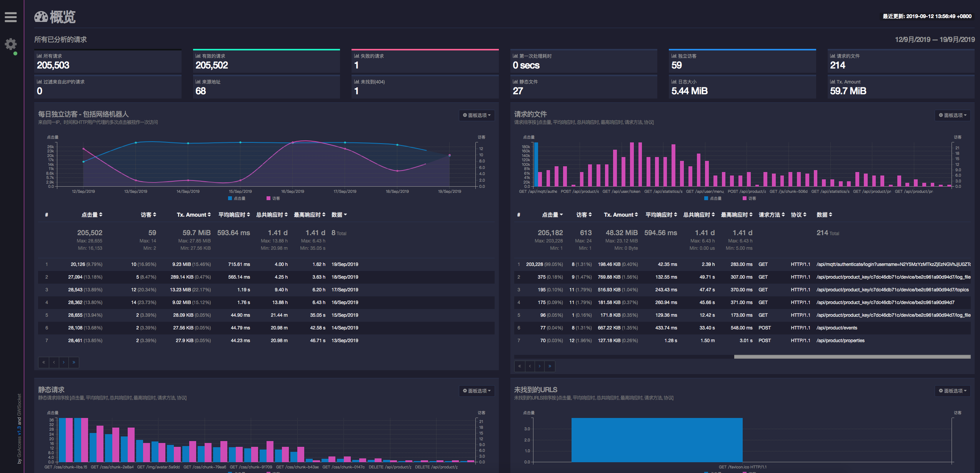
Task: Click horizontal scrollbar under requested files table
Action: (x=852, y=357)
